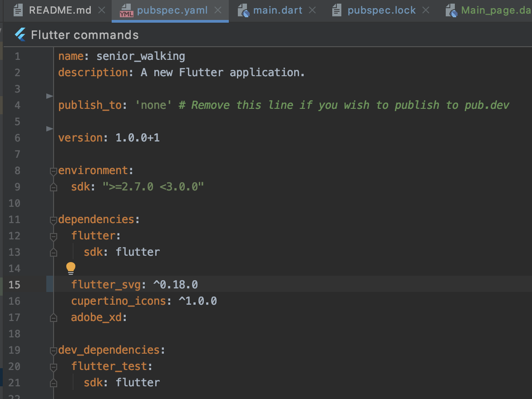Image resolution: width=532 pixels, height=399 pixels.
Task: Click the YML file icon on pubspec.yaml tab
Action: (126, 11)
